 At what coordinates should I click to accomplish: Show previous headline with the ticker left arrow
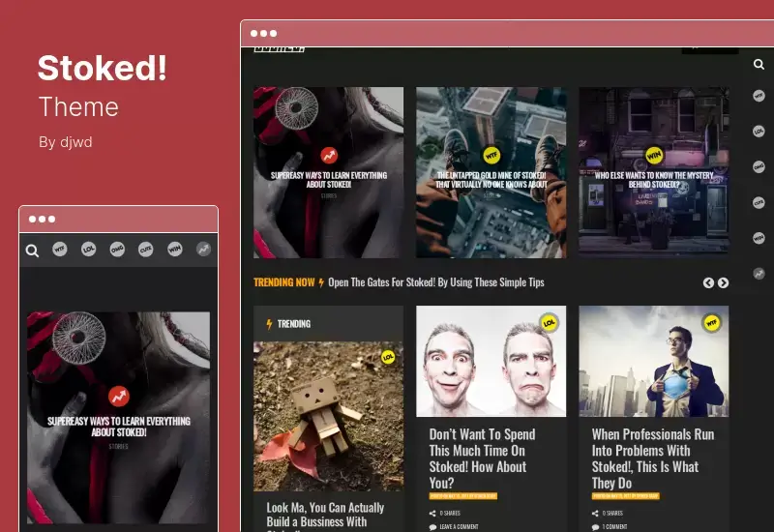(708, 282)
